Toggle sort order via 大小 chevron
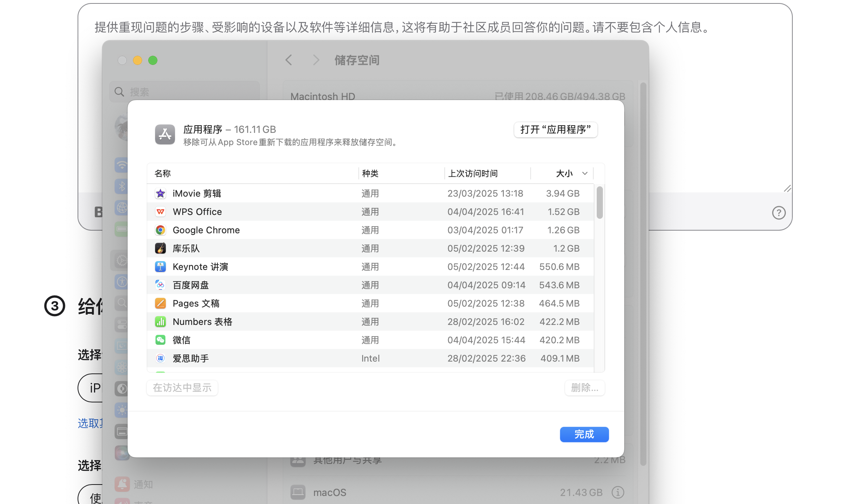 pos(585,174)
